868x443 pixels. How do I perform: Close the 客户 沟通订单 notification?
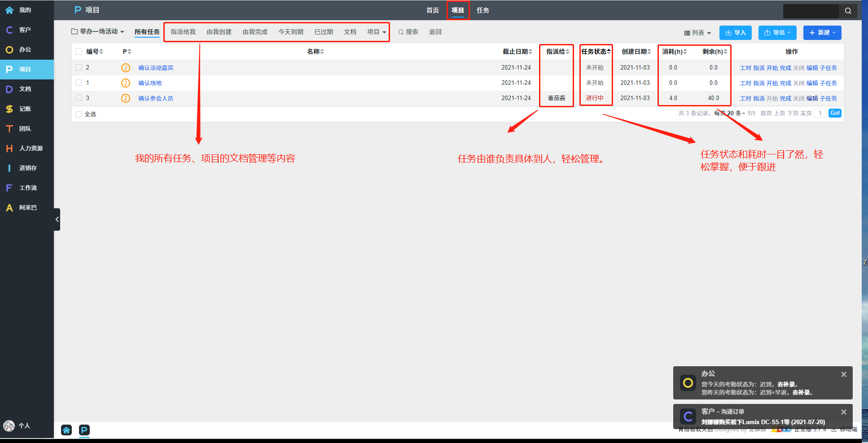pos(844,412)
